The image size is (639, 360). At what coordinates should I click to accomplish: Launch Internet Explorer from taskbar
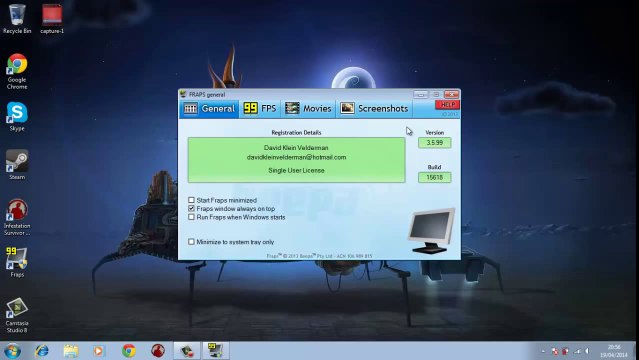tap(42, 351)
